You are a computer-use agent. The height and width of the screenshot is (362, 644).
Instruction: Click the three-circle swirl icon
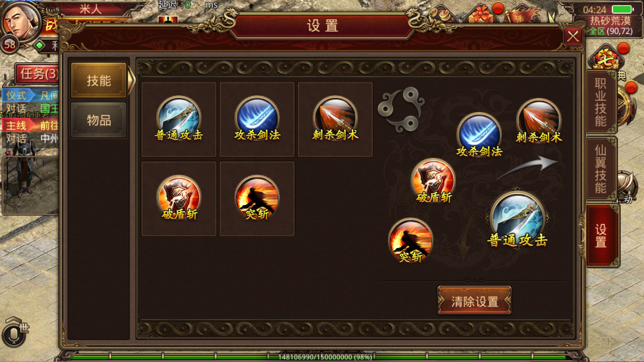click(401, 109)
